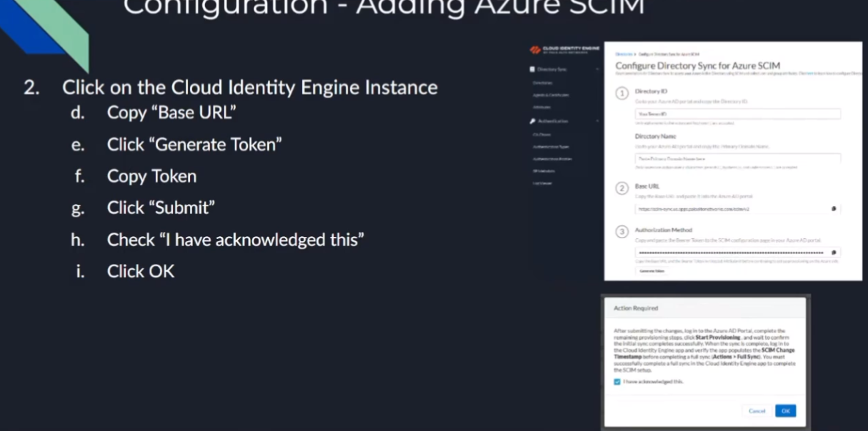This screenshot has height=431, width=868.
Task: Click OK in the Action Required dialog
Action: pyautogui.click(x=785, y=411)
